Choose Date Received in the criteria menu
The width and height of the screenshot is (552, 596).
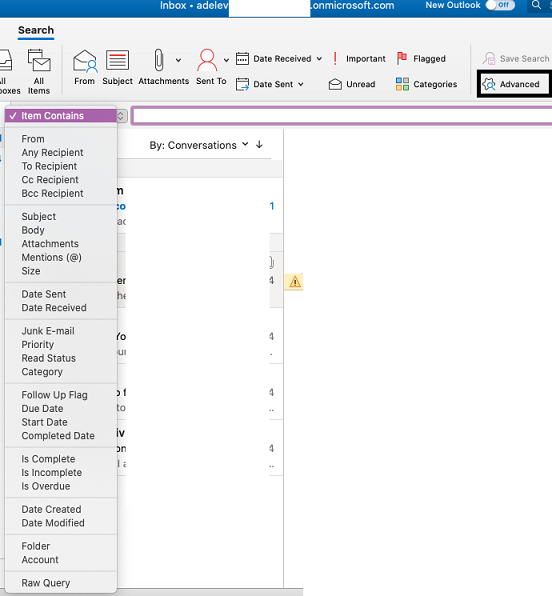click(x=61, y=308)
